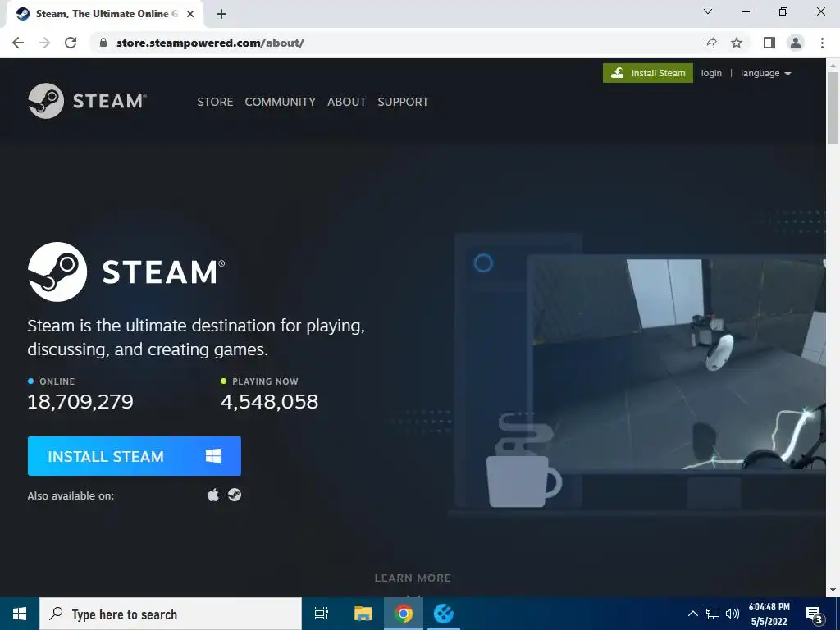Click the SteamOS Linux download icon
The width and height of the screenshot is (840, 630).
point(235,495)
